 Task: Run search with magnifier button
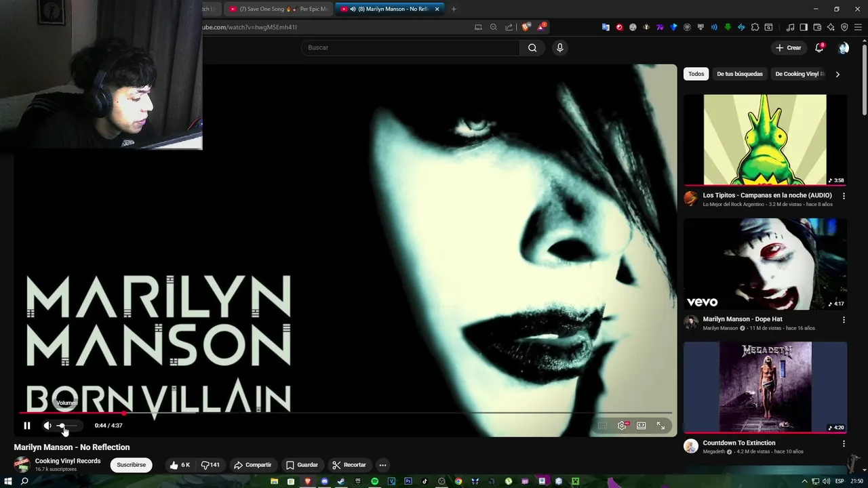click(532, 47)
